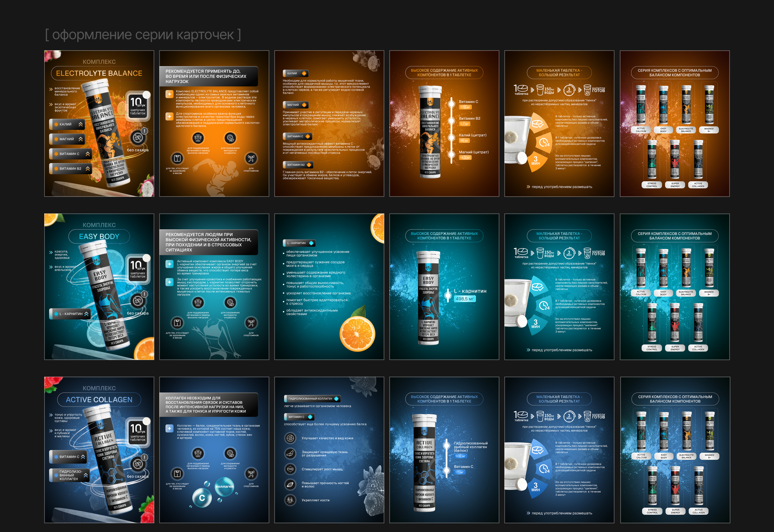The width and height of the screenshot is (774, 532).
Task: Expand the ВИТАМИН B2 double chevron
Action: click(87, 169)
